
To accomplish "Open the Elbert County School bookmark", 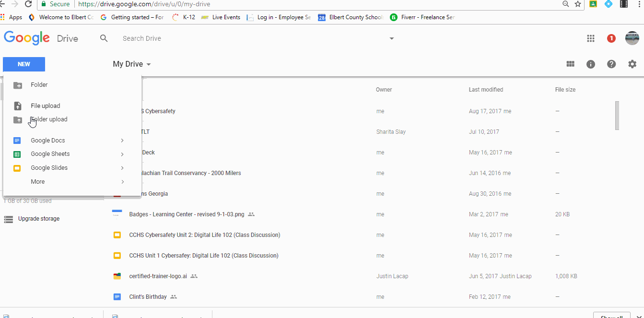I will tap(351, 17).
